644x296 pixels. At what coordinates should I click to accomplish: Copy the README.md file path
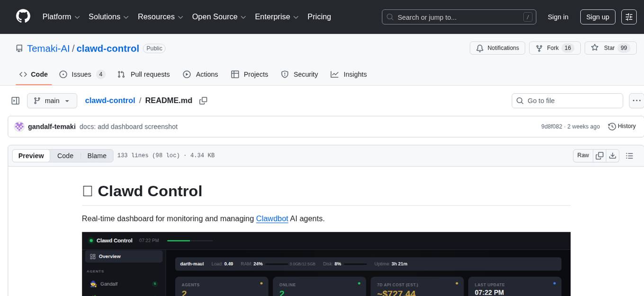pyautogui.click(x=203, y=100)
